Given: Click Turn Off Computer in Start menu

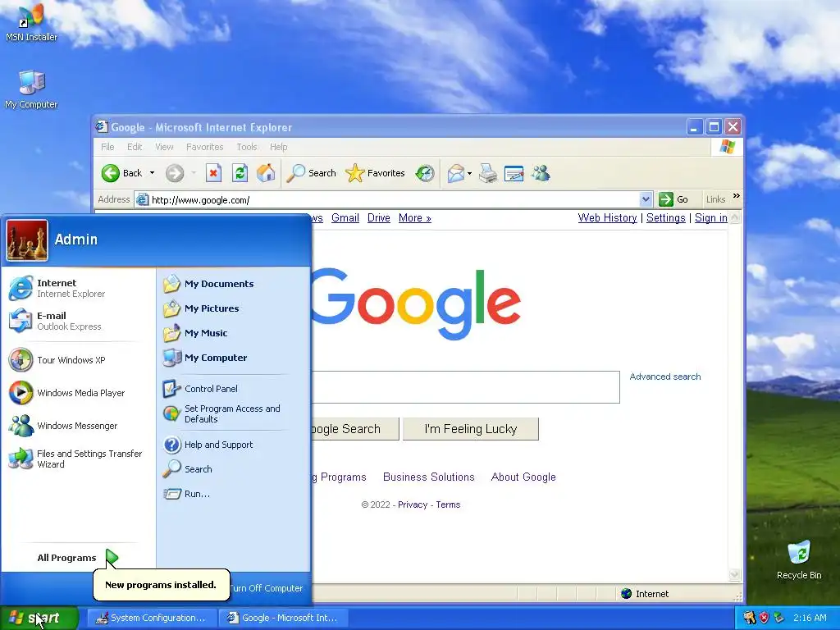Looking at the screenshot, I should [266, 588].
